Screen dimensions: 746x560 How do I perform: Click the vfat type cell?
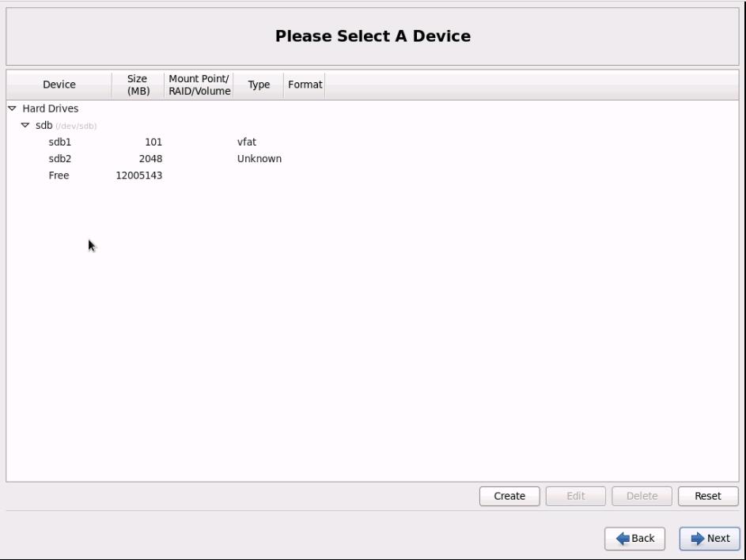(x=247, y=142)
